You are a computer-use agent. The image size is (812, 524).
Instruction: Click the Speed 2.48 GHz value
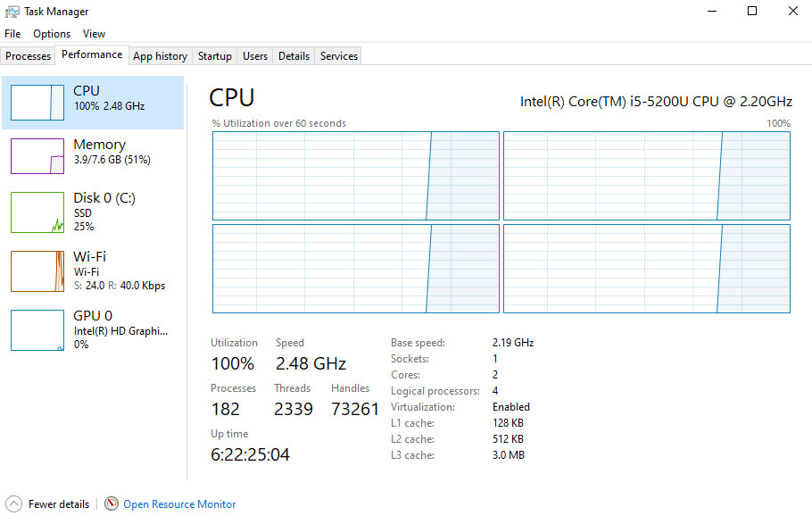click(x=311, y=364)
